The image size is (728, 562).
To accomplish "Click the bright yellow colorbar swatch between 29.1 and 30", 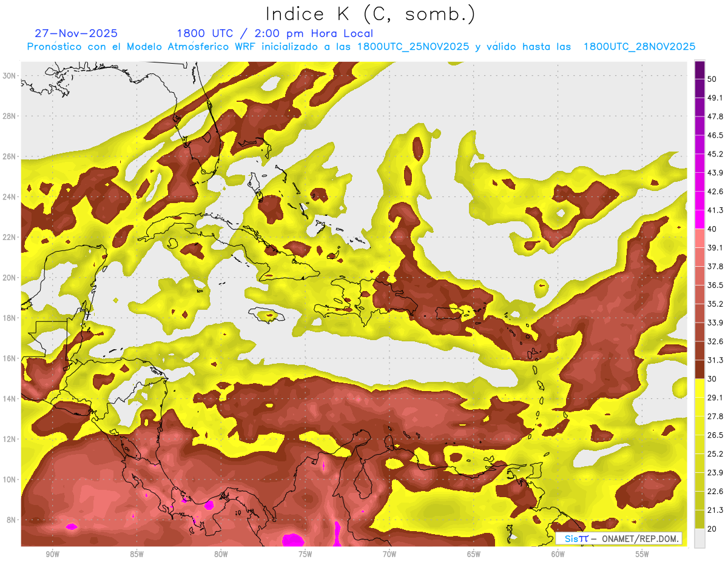I will click(699, 388).
